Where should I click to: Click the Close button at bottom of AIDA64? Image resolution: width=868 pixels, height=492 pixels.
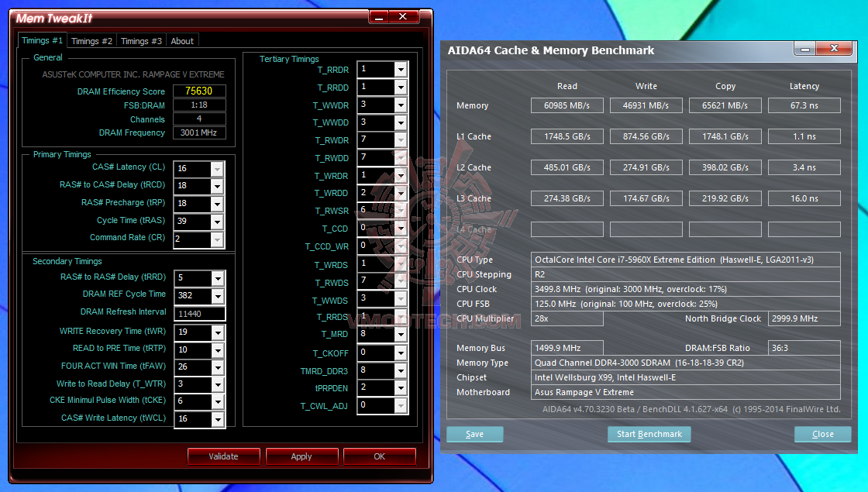pyautogui.click(x=822, y=435)
